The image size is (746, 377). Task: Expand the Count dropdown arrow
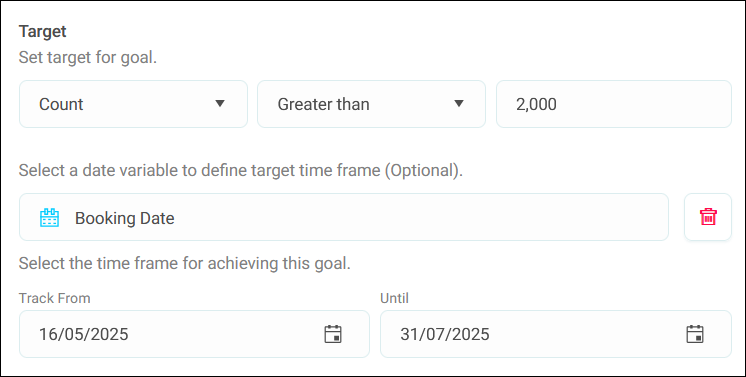pos(220,103)
